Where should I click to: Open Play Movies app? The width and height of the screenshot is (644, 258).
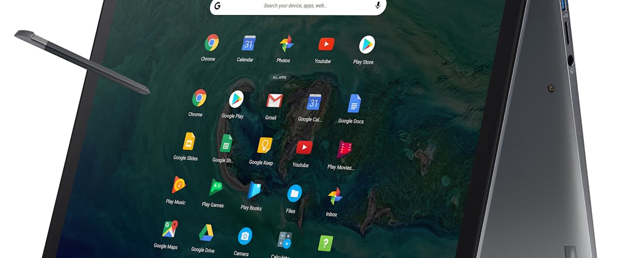point(344,150)
